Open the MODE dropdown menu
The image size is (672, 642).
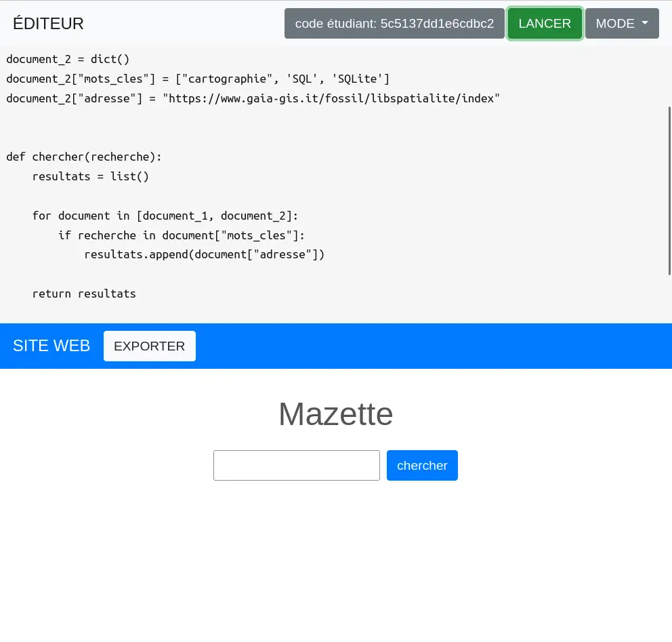[621, 24]
